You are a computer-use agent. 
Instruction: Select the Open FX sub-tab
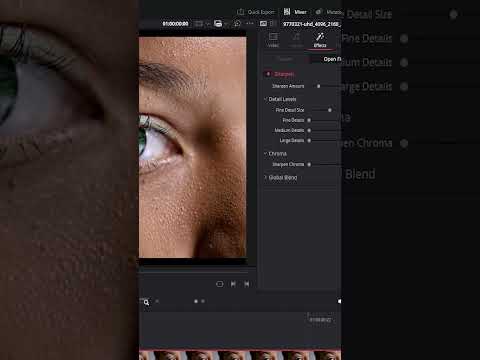(x=332, y=59)
